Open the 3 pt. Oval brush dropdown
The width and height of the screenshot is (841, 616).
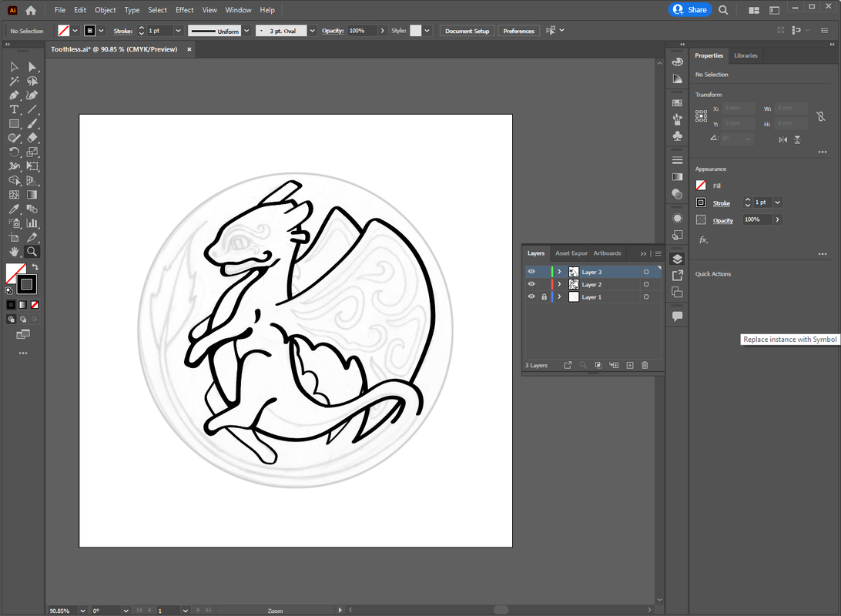tap(312, 31)
